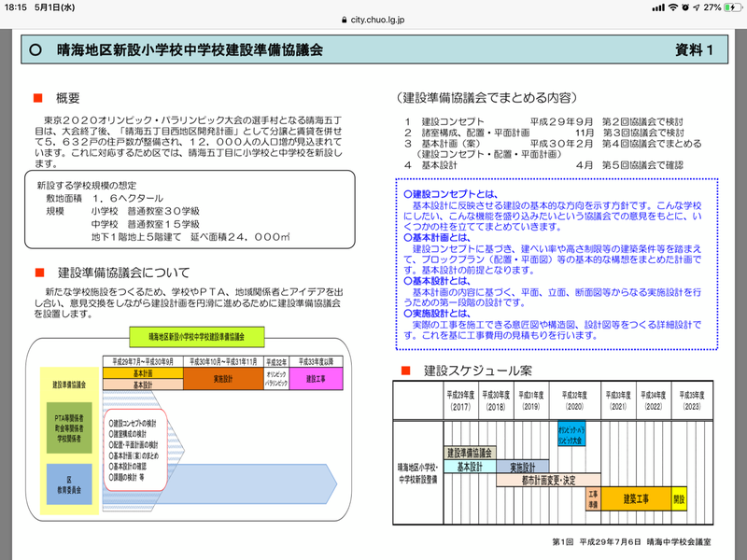Tap the city.chuo.lg.jp address text
Viewport: 747px width, 560px height.
coord(377,20)
